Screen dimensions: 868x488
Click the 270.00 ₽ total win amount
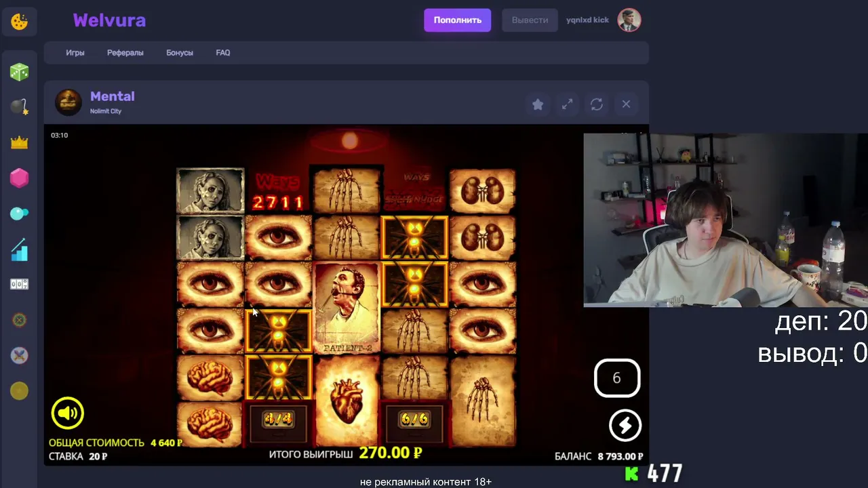pos(391,453)
